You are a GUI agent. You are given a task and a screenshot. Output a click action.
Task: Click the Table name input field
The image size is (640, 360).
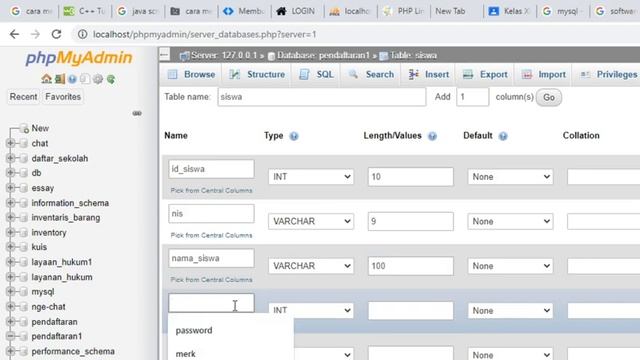(x=322, y=97)
